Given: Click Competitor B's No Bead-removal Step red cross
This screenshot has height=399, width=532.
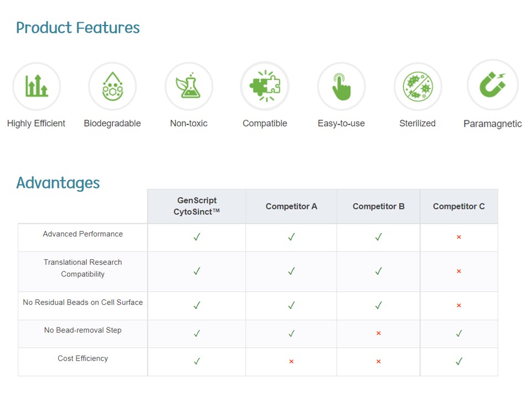Looking at the screenshot, I should (378, 334).
